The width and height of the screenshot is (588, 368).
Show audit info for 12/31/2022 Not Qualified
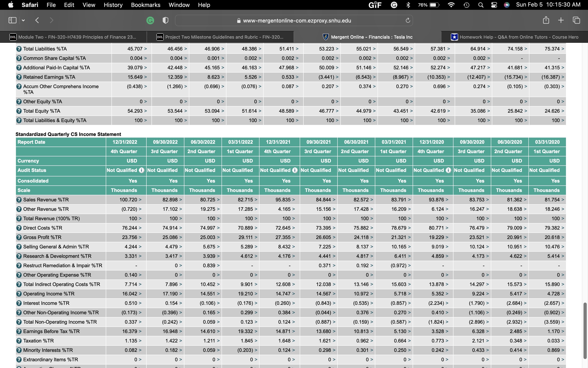(x=142, y=170)
